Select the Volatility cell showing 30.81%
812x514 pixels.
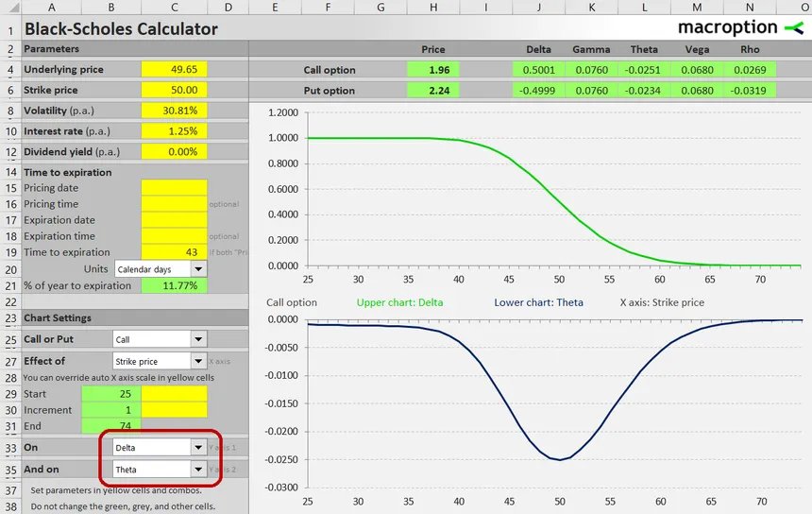tap(174, 111)
